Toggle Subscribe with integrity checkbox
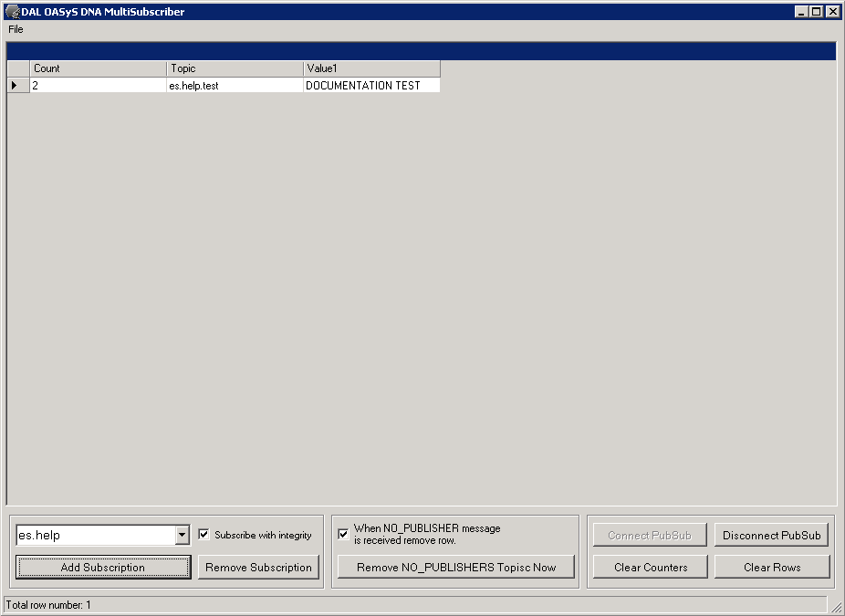 pos(204,535)
